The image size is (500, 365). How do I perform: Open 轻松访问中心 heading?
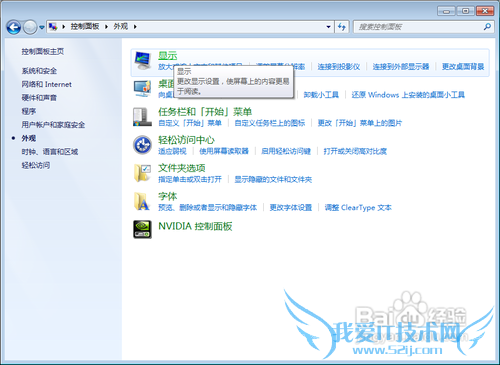click(186, 140)
